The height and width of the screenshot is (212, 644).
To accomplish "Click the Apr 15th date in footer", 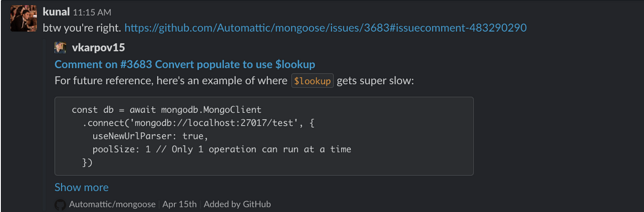I will 179,204.
